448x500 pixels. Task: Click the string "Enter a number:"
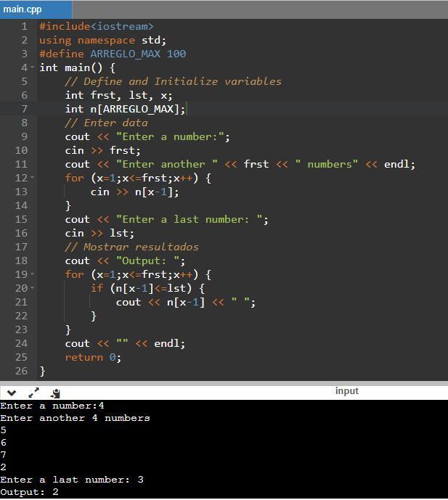(170, 137)
